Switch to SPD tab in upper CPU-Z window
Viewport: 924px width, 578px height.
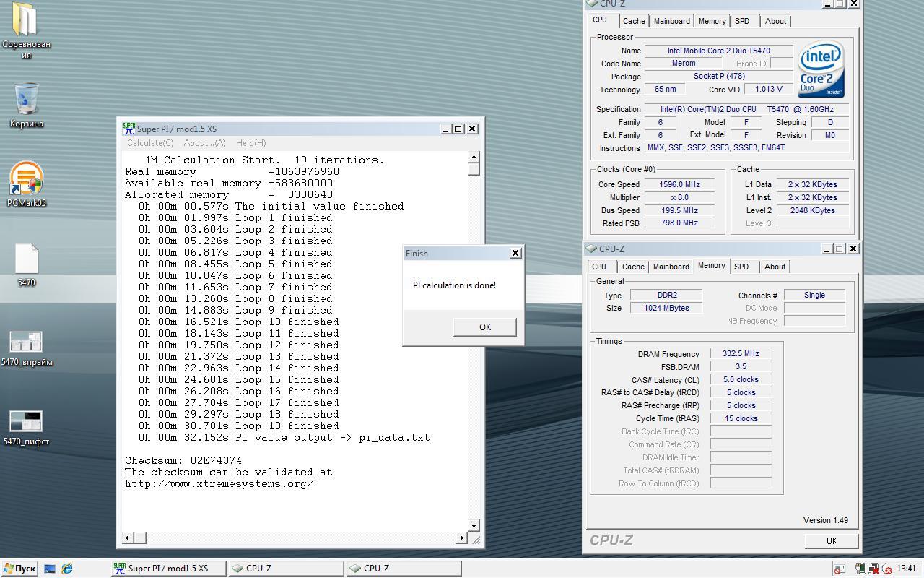pos(742,21)
